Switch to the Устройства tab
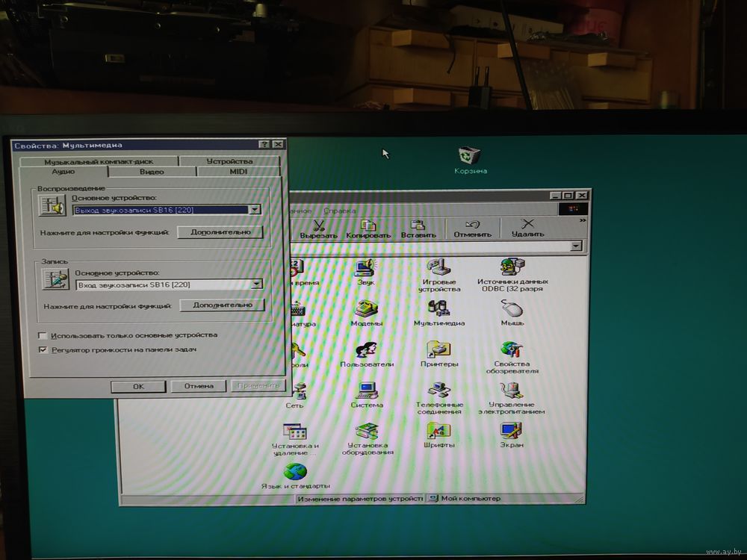The width and height of the screenshot is (747, 560). pyautogui.click(x=229, y=161)
